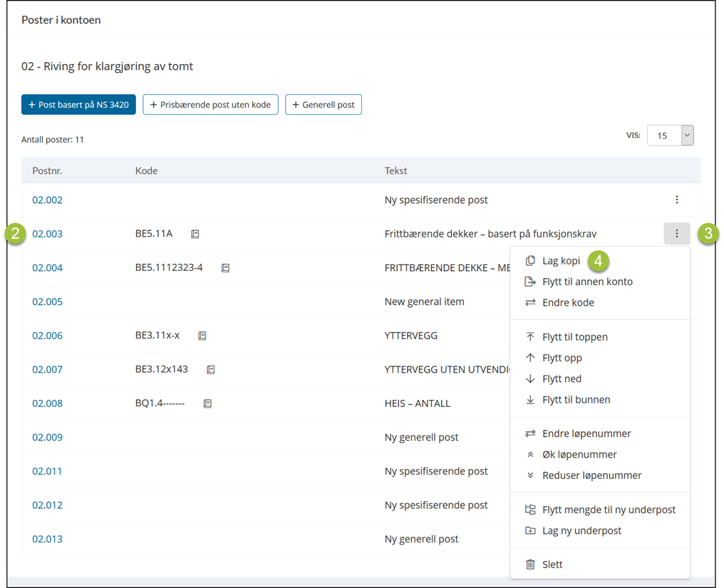The height and width of the screenshot is (588, 724).
Task: Click 'Ny spesifiserende post' in row 02.002
Action: point(436,200)
